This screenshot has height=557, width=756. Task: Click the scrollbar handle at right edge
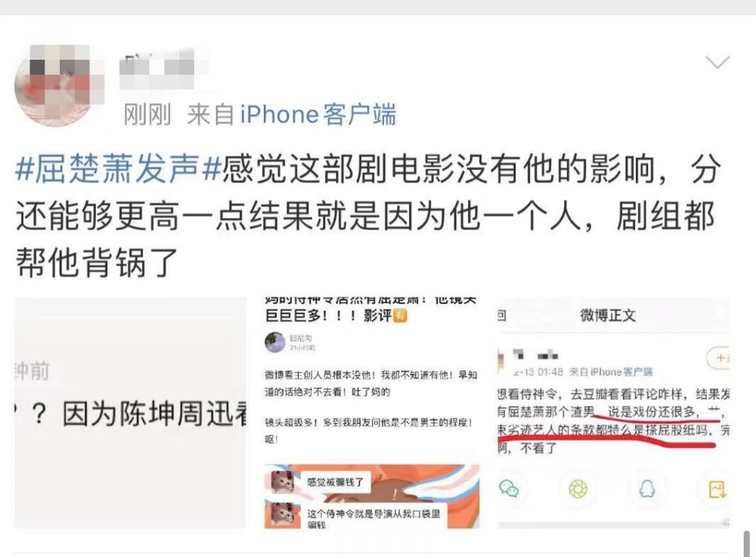pos(747,543)
